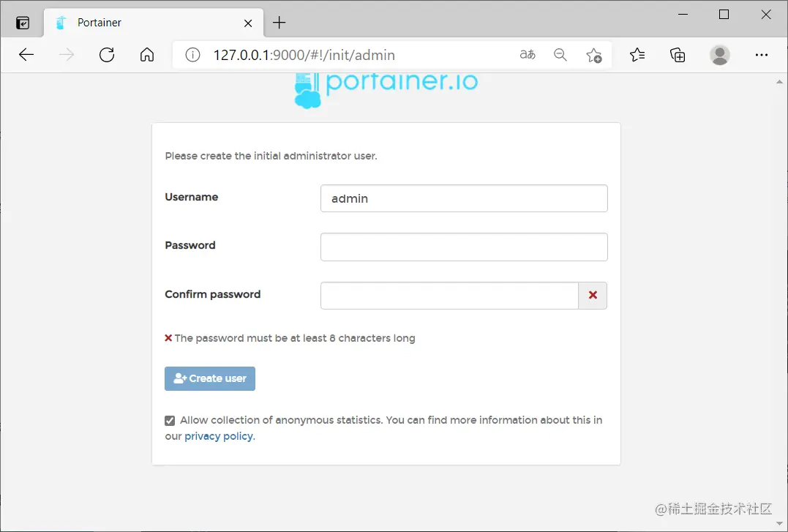This screenshot has width=788, height=532.
Task: Open the translate page icon
Action: (528, 54)
